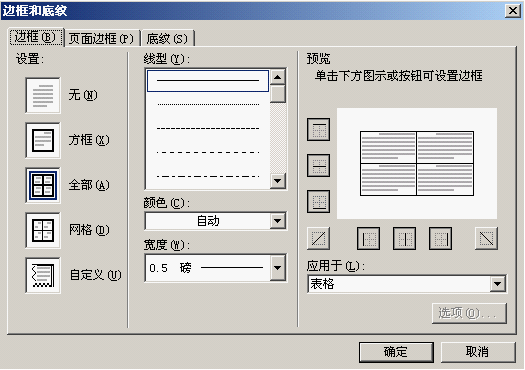Choose the dotted line style
The image size is (525, 370).
point(208,104)
